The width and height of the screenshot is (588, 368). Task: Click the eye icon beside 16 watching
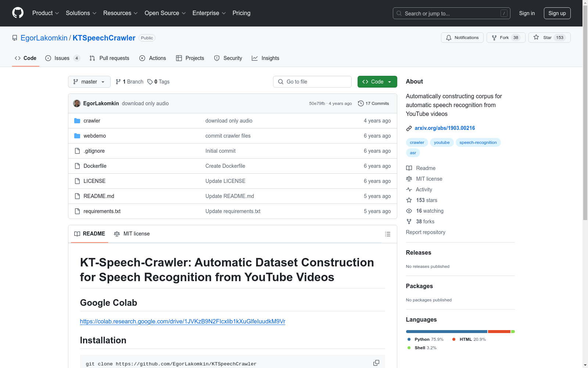[409, 211]
